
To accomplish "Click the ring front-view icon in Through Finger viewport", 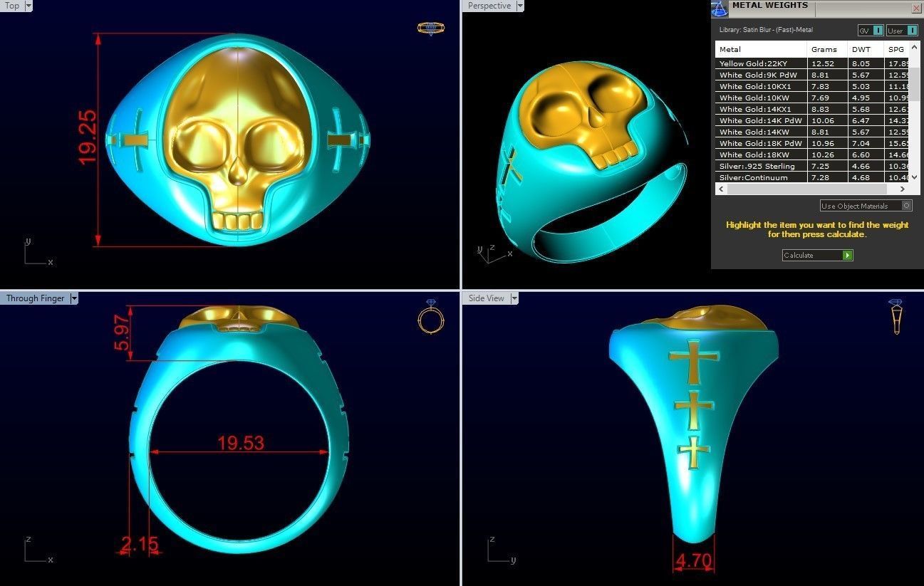I will point(431,318).
